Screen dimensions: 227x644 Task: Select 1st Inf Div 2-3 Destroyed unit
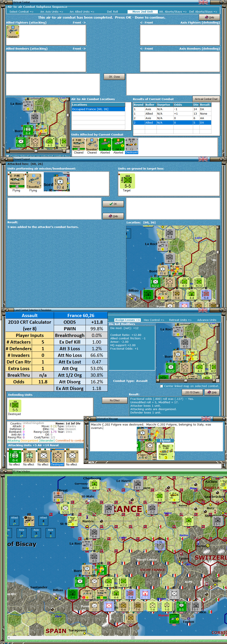[x=58, y=456]
